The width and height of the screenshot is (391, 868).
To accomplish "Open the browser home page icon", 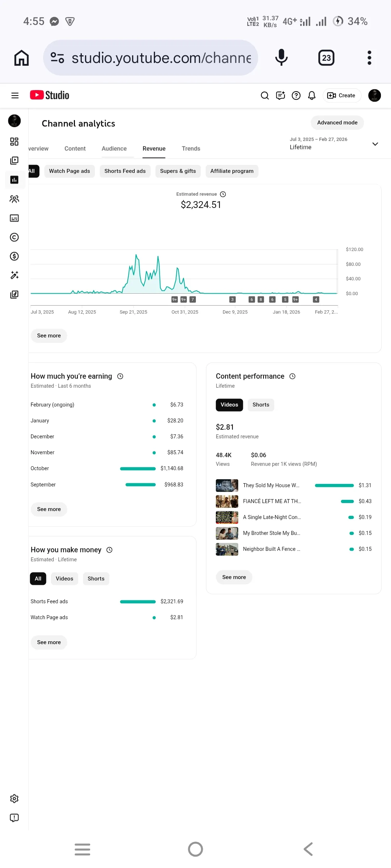I will pos(21,58).
